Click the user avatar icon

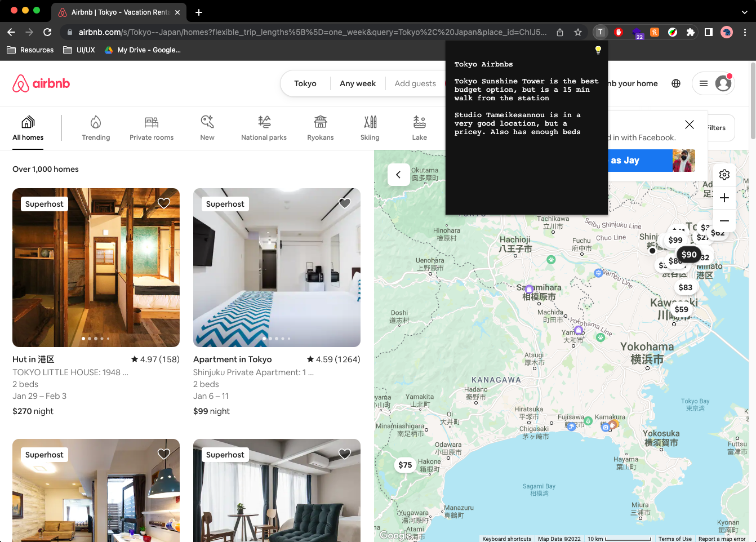[723, 83]
